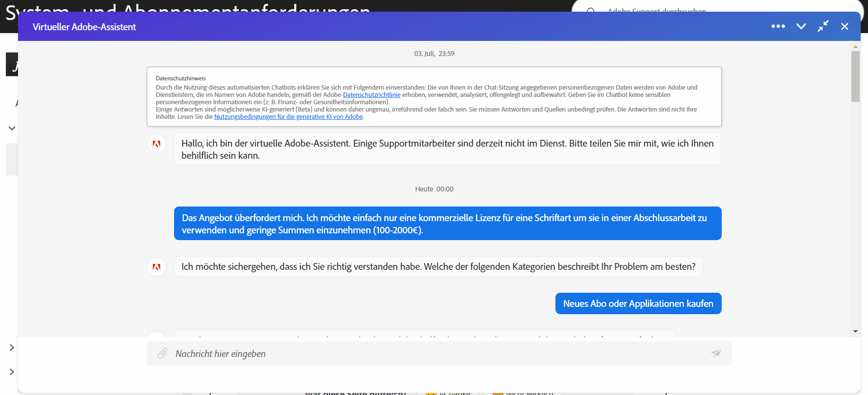Open the chat options three-dots menu

click(778, 26)
